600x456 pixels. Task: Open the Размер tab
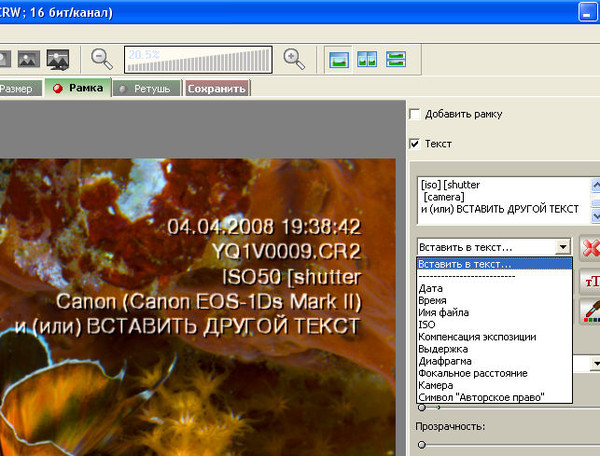(x=20, y=89)
